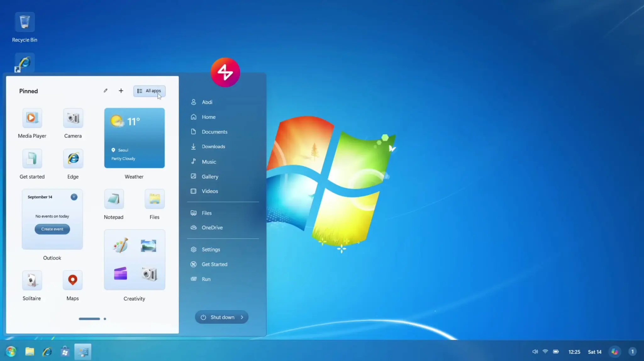Click the Sat 14 date on taskbar
644x361 pixels.
pyautogui.click(x=595, y=352)
